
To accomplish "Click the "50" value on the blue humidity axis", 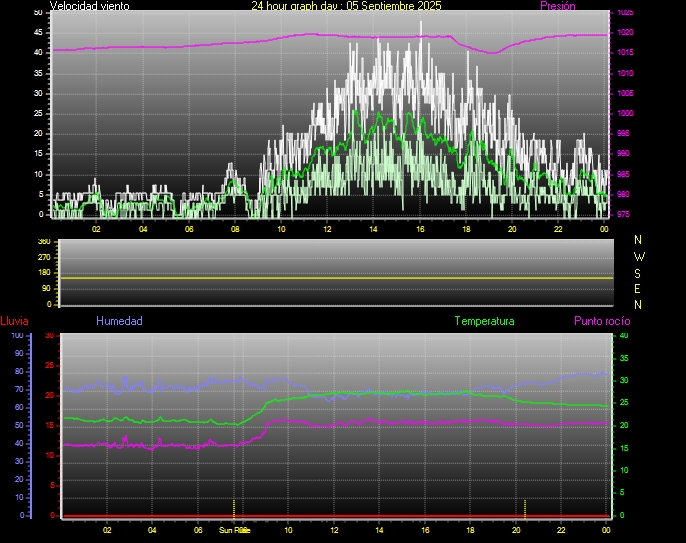I will click(19, 425).
